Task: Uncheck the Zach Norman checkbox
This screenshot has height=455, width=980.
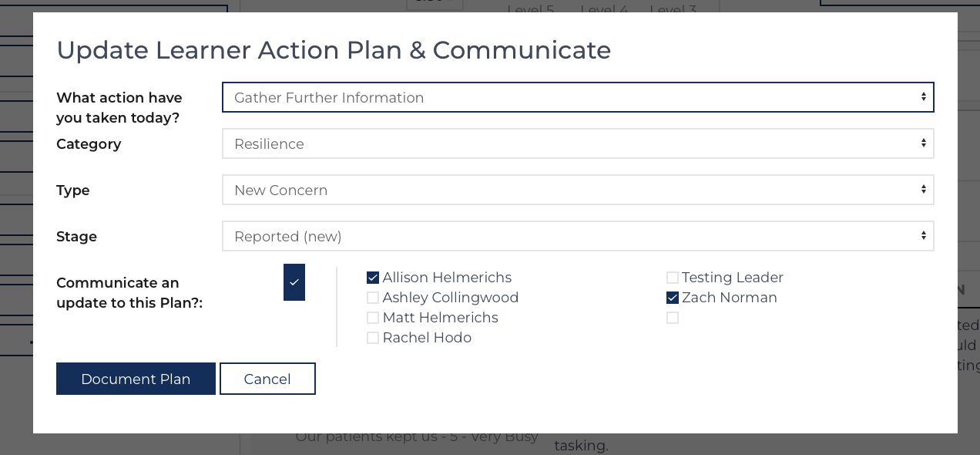Action: point(673,298)
